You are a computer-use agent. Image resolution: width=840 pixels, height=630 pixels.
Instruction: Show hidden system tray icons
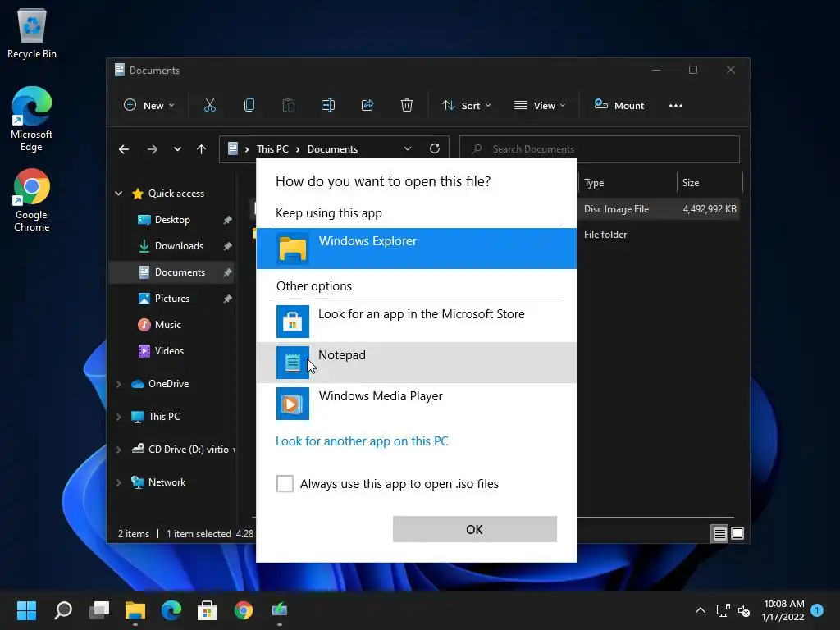(x=701, y=610)
